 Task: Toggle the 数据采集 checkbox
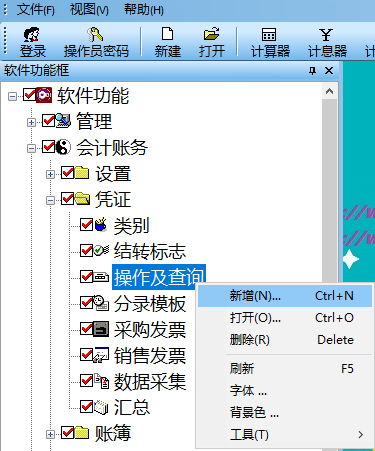click(x=86, y=381)
